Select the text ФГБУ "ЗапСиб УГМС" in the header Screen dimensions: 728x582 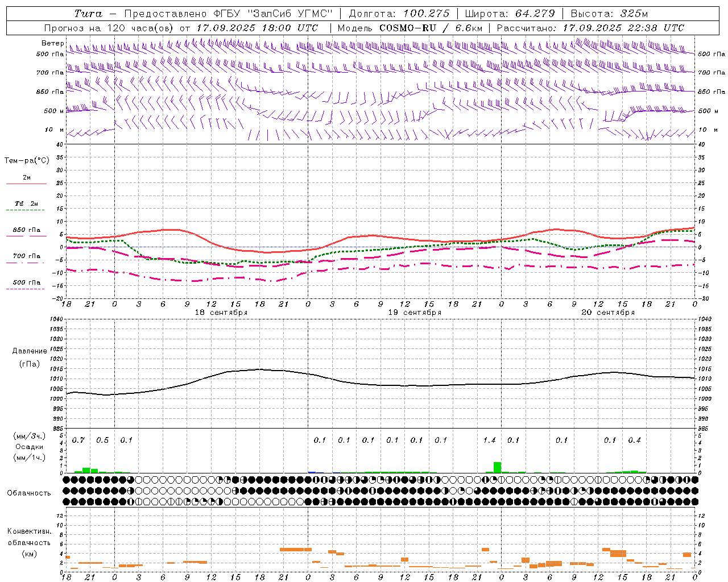tap(274, 14)
